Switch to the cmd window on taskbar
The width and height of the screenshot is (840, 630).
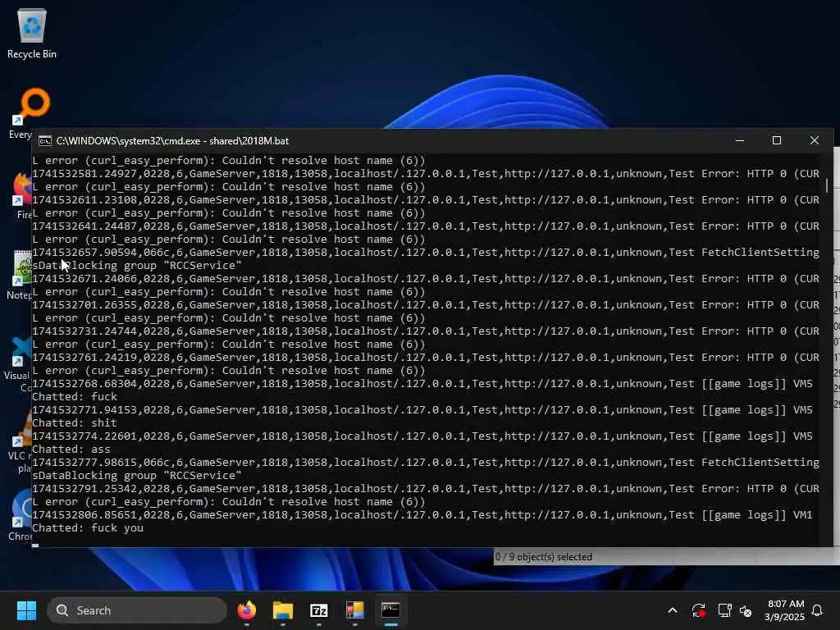(390, 610)
